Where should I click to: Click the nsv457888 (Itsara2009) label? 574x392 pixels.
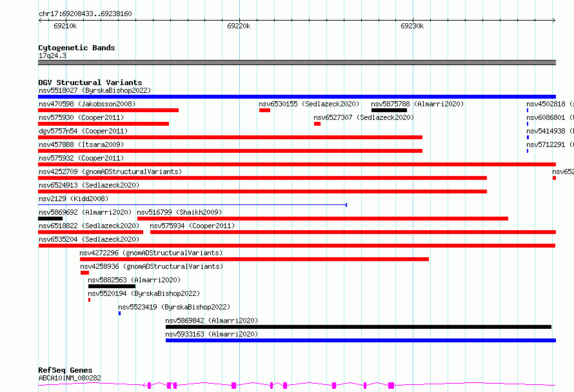click(81, 144)
